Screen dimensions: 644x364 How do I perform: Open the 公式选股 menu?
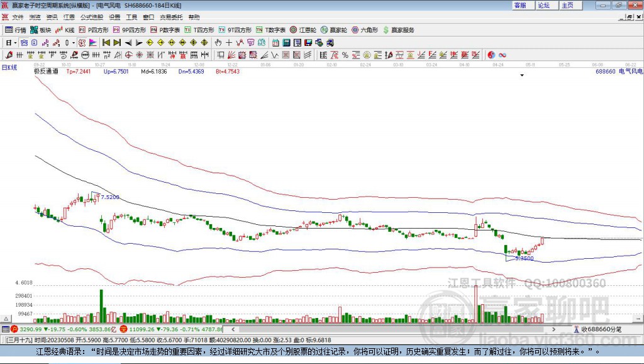(x=91, y=17)
